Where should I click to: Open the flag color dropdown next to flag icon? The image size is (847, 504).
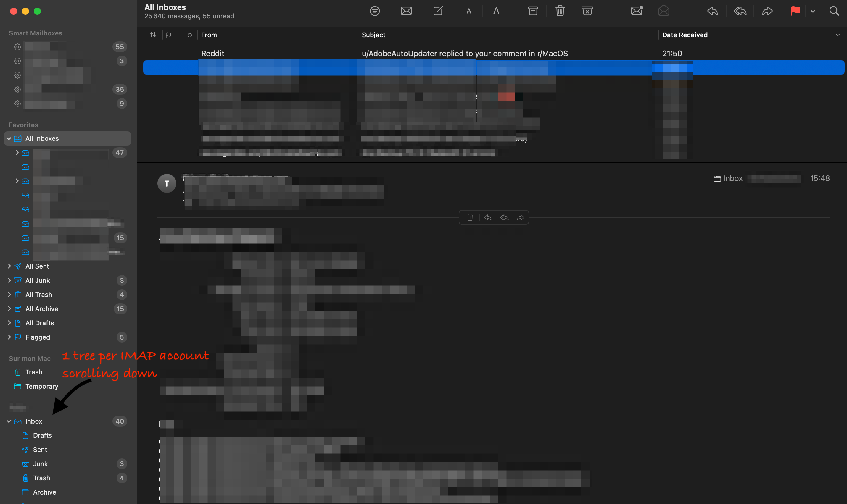[812, 11]
